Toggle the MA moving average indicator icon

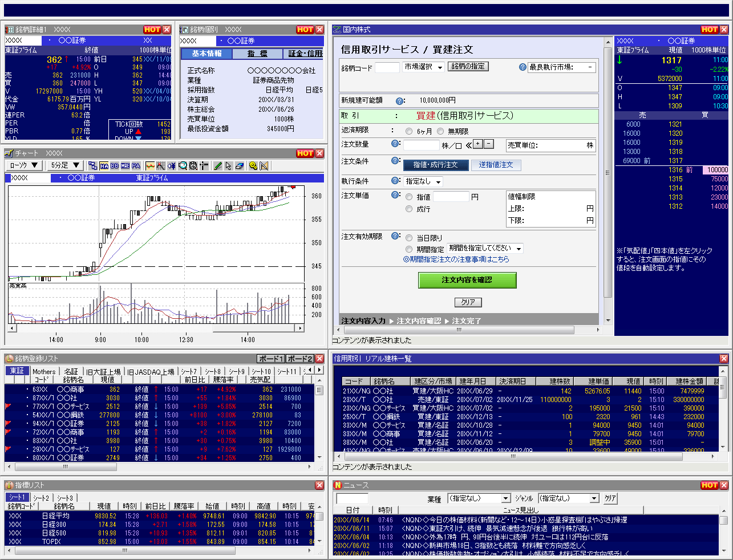[x=104, y=166]
